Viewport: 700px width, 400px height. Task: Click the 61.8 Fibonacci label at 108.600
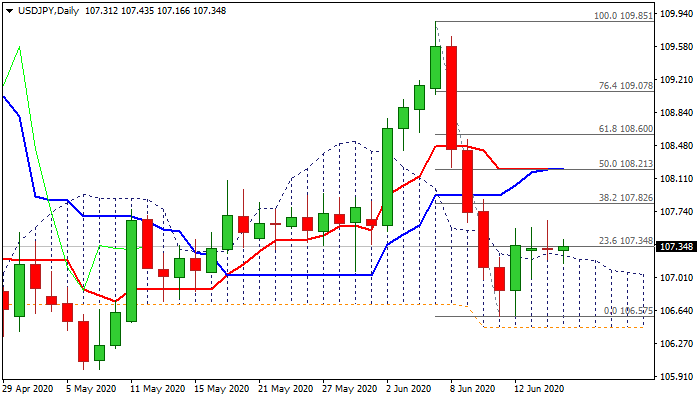click(625, 129)
